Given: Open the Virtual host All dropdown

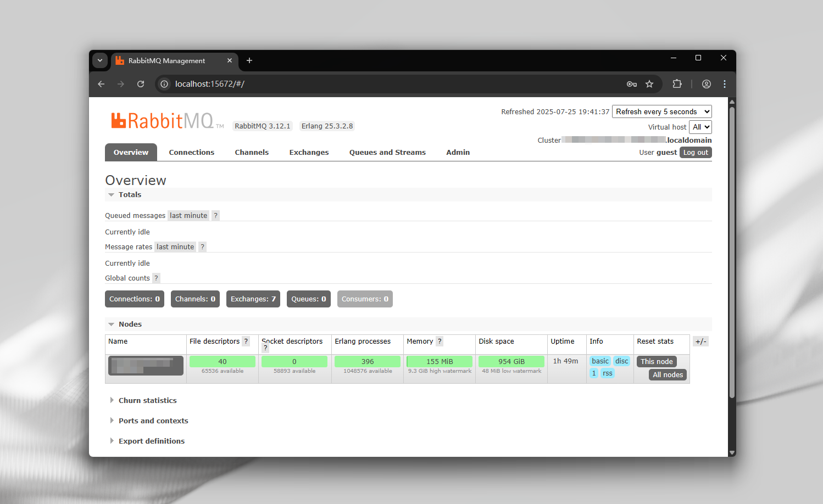Looking at the screenshot, I should point(700,127).
